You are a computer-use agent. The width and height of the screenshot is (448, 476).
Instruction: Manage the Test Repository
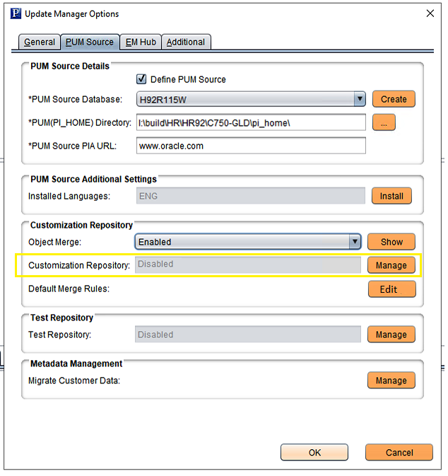(391, 335)
